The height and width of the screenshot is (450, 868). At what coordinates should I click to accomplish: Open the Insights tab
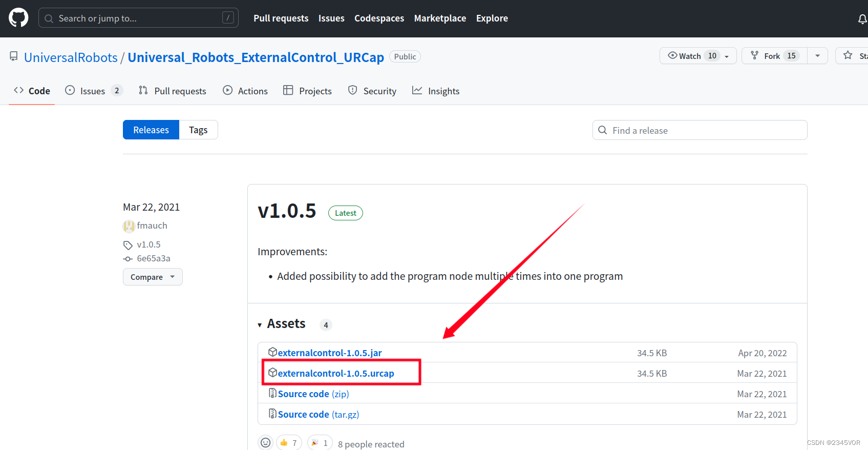click(x=436, y=91)
